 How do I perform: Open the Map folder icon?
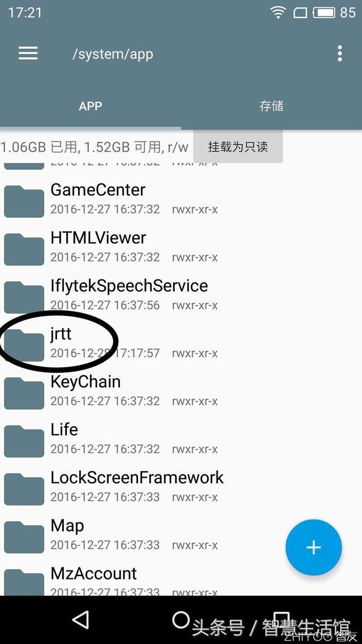(24, 537)
